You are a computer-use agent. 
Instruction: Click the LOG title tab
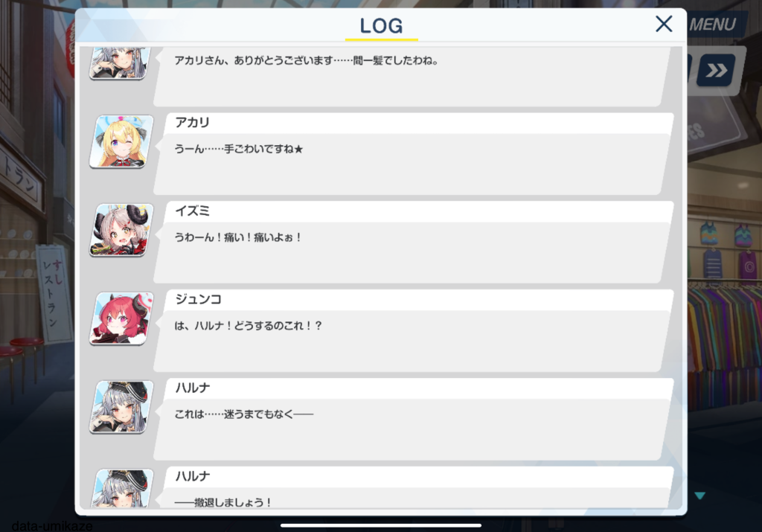click(x=382, y=26)
